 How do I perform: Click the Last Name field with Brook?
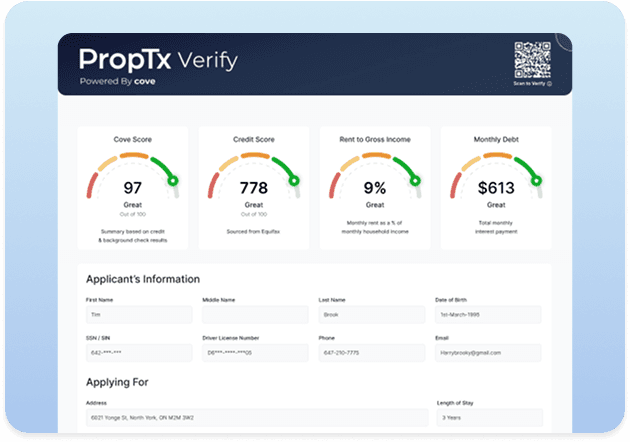[x=370, y=314]
